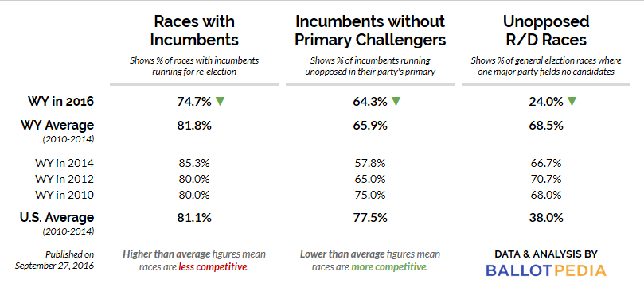The height and width of the screenshot is (291, 644).
Task: Click the WY in 2012 row label
Action: pos(64,179)
